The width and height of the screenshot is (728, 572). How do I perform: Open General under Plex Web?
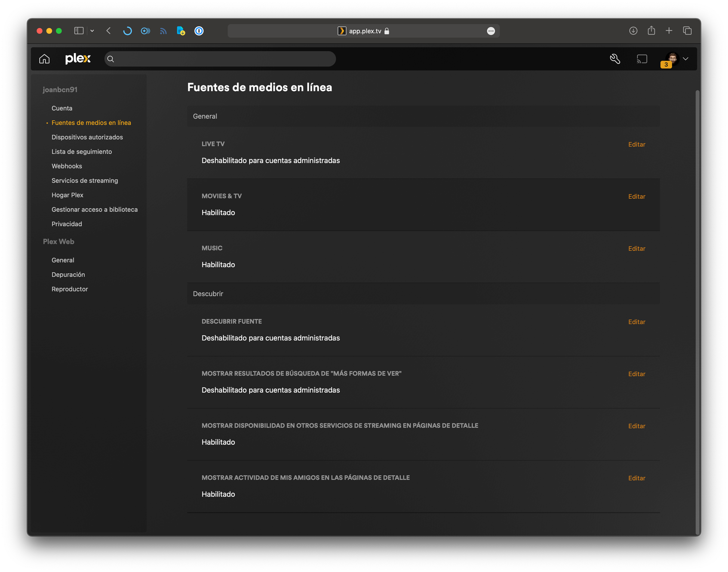63,260
